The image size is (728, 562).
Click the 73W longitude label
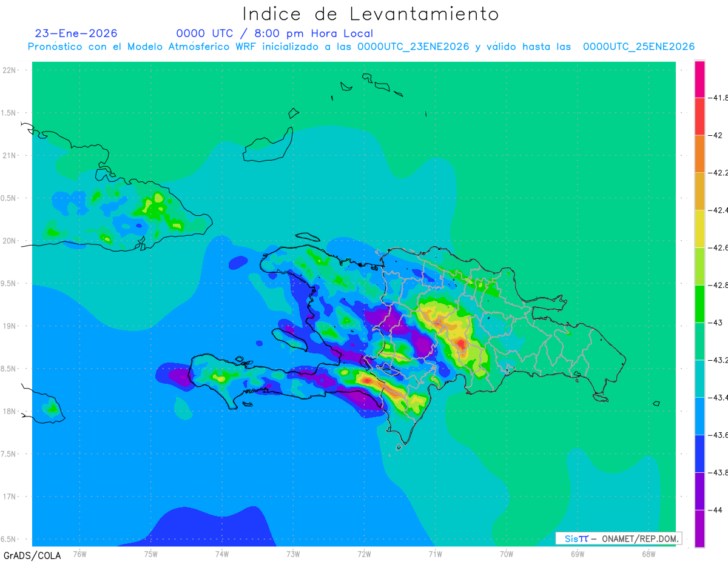(x=292, y=554)
